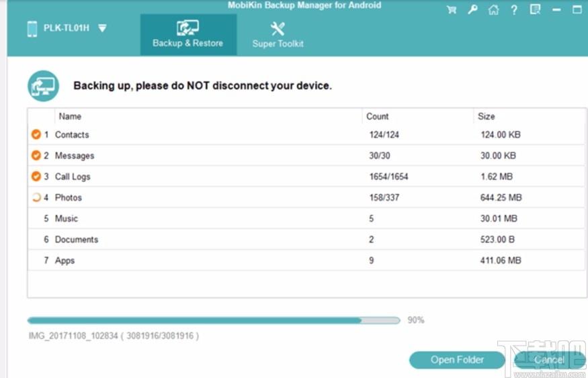This screenshot has width=588, height=378.
Task: Click Apps size 411.06 MB
Action: (x=501, y=261)
